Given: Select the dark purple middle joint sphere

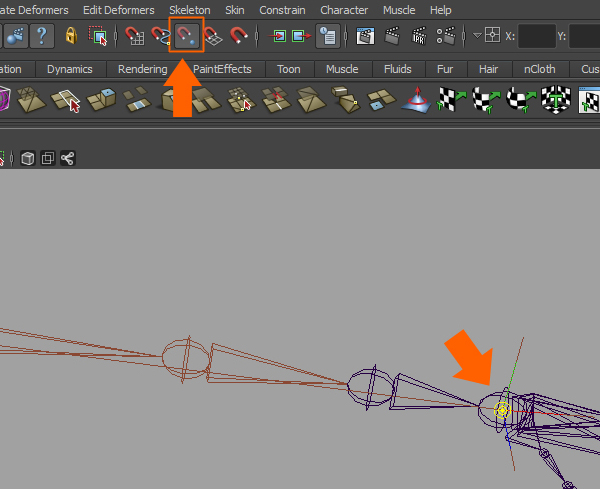Looking at the screenshot, I should tap(370, 386).
